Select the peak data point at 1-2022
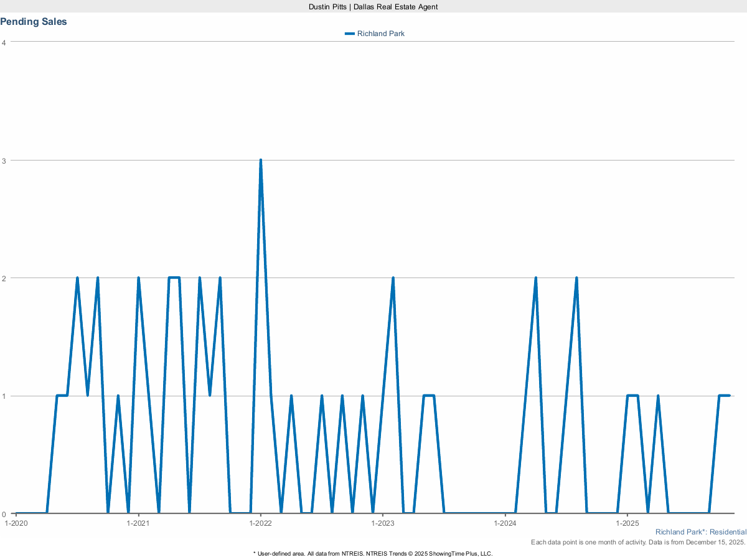The width and height of the screenshot is (747, 560). coord(261,160)
